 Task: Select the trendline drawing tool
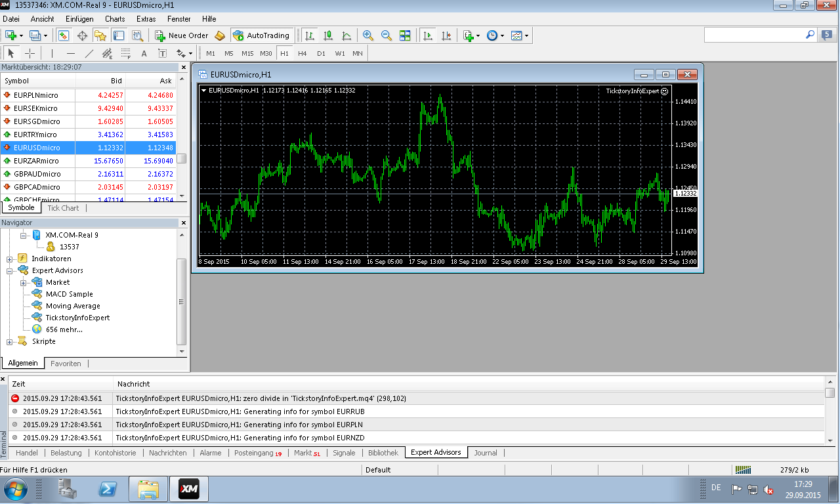[89, 53]
